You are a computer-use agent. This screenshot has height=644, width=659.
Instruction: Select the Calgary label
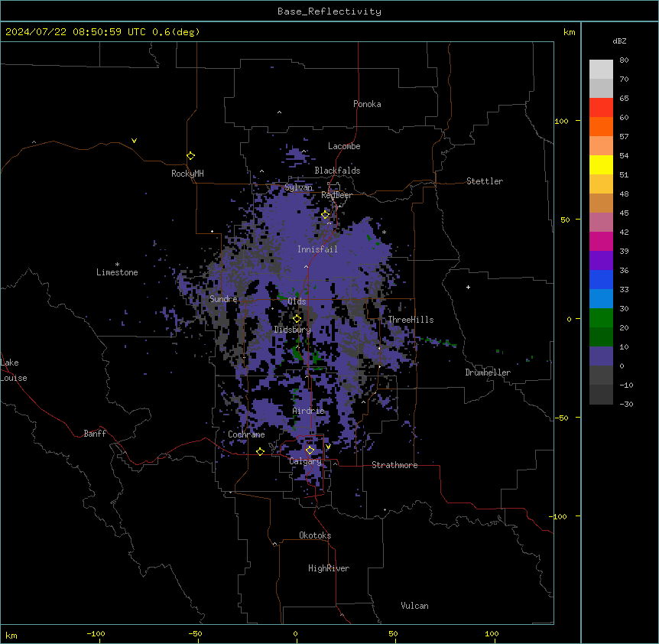point(306,461)
